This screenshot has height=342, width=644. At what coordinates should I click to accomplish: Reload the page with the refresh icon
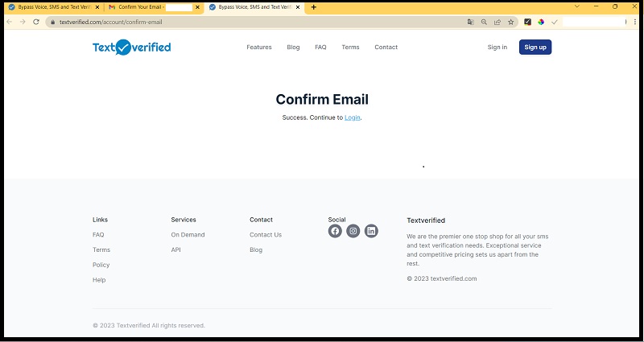point(36,22)
